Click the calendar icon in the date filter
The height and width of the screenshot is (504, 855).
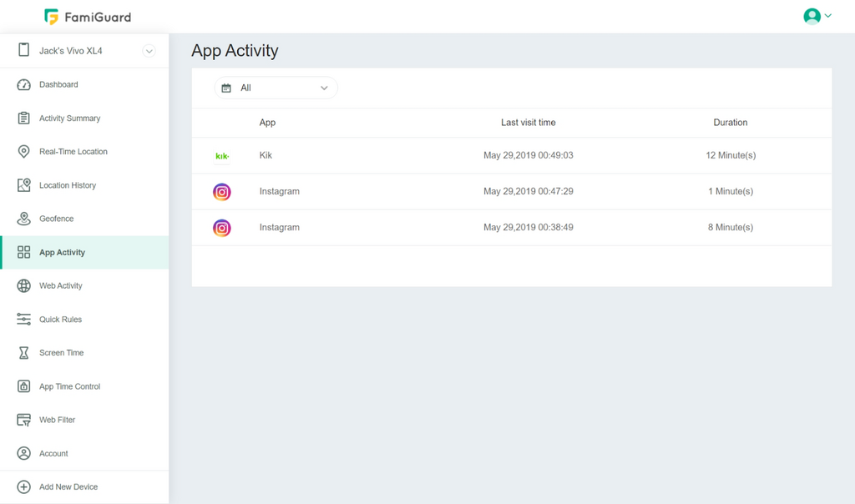(226, 88)
